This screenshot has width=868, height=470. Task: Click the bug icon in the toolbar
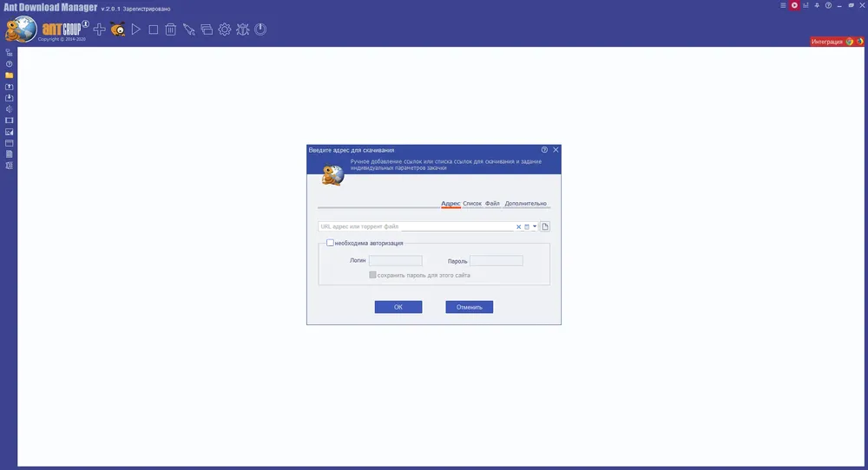242,29
